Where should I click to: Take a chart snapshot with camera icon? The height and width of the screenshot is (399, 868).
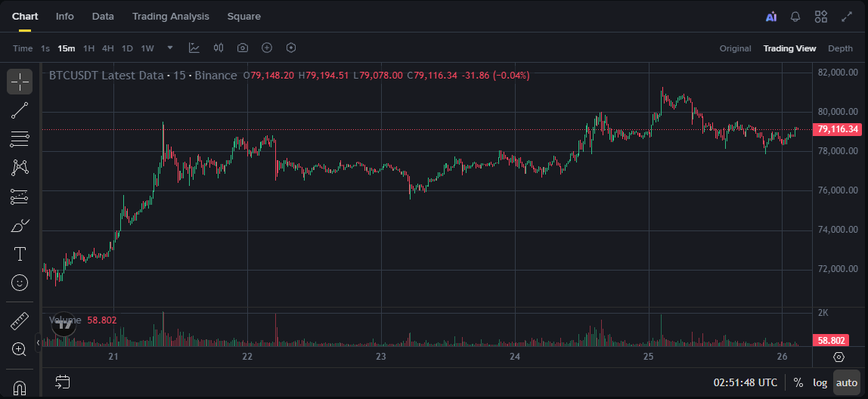pos(243,48)
